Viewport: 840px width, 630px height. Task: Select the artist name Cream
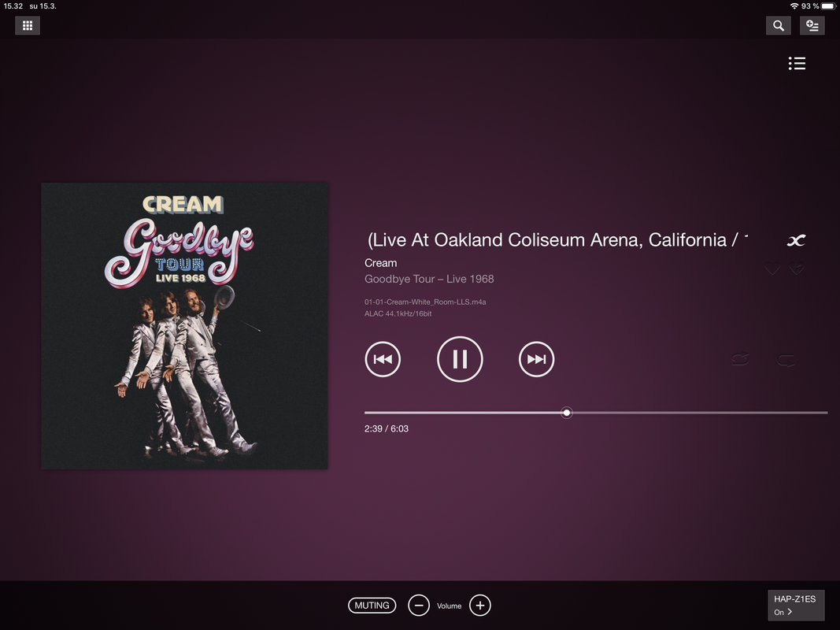[380, 263]
